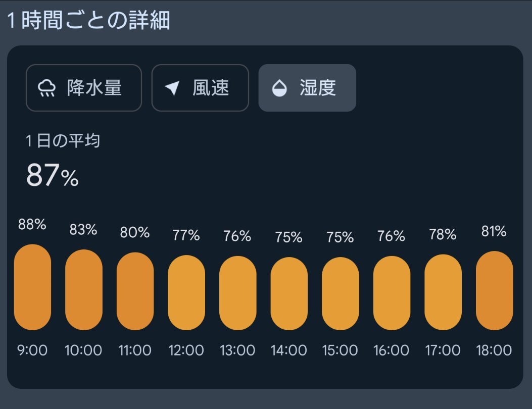This screenshot has width=532, height=409.
Task: Switch to the 風速 tab
Action: click(200, 88)
